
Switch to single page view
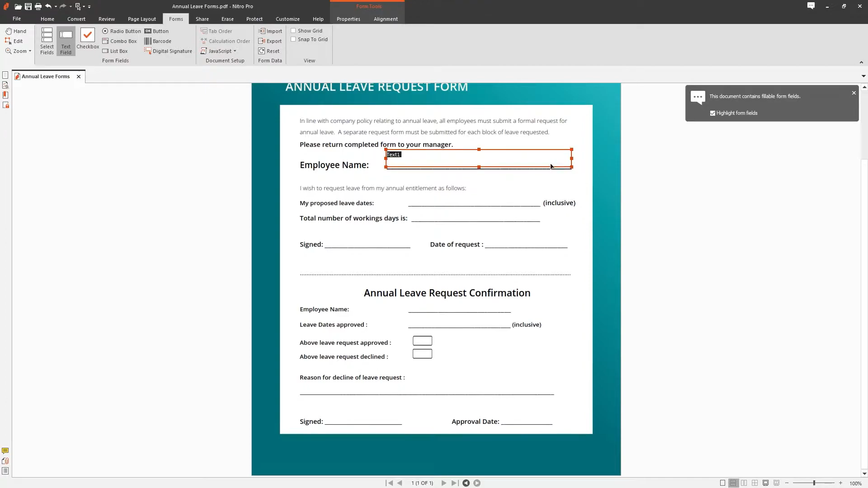coord(722,483)
